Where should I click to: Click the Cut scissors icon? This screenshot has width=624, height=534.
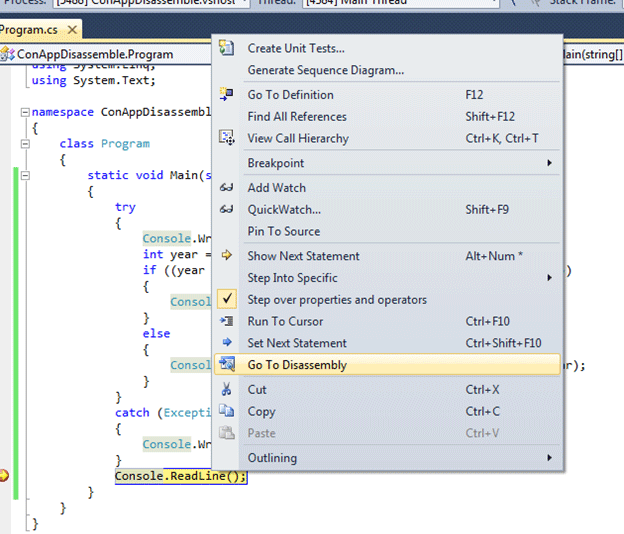[x=226, y=389]
